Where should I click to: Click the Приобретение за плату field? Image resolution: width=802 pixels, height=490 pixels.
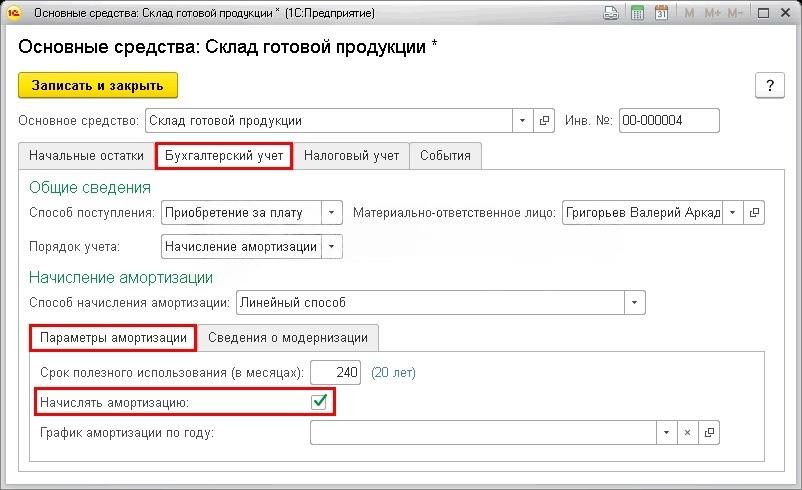tap(241, 212)
